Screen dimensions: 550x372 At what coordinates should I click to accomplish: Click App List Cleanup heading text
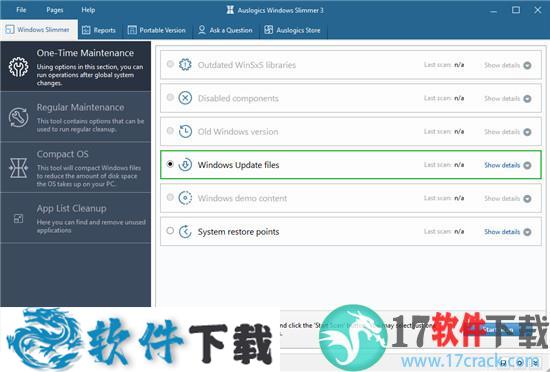(x=72, y=208)
